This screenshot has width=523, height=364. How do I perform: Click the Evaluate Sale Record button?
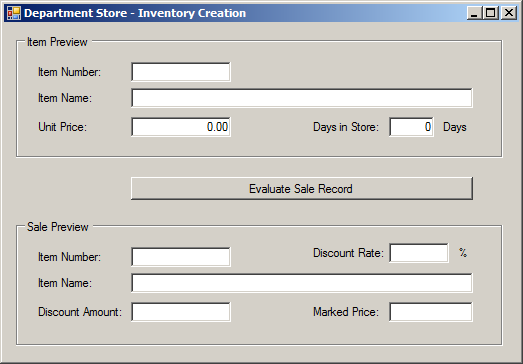click(302, 189)
